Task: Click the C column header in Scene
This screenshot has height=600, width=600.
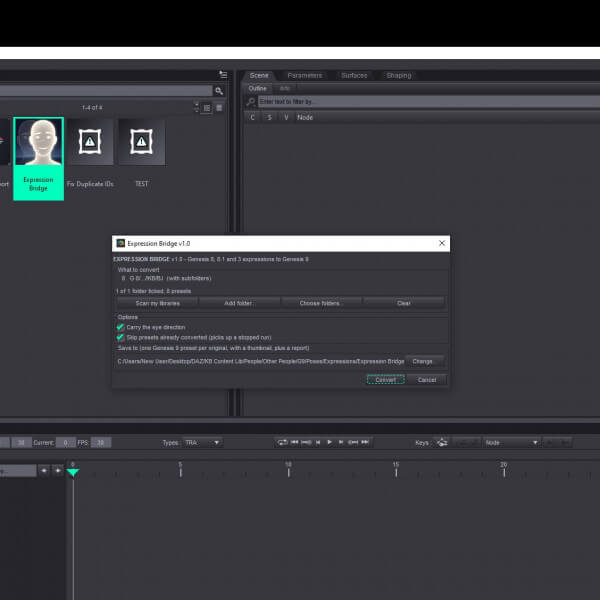Action: tap(252, 117)
